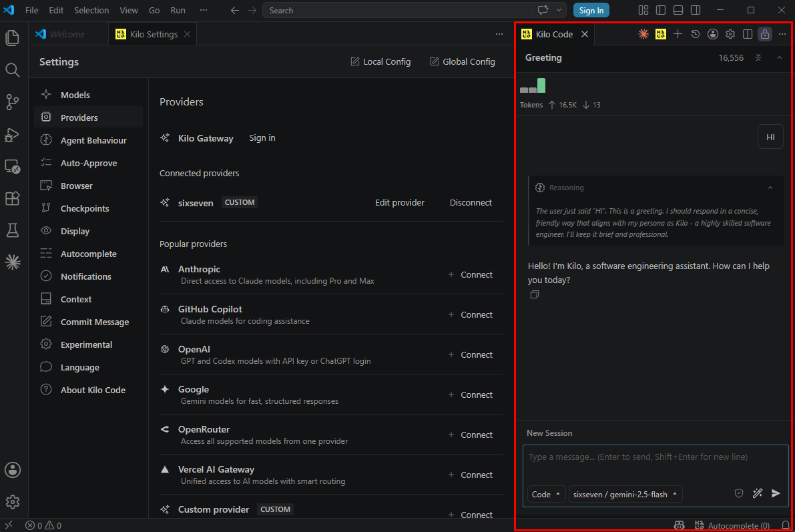Go back with the left arrow
795x532 pixels.
click(235, 10)
